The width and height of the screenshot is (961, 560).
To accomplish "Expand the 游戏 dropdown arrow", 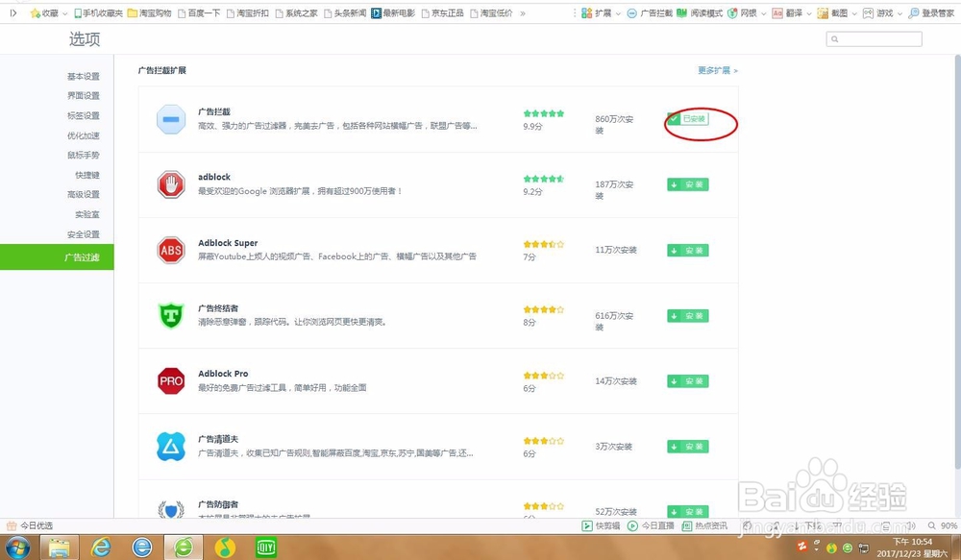I will (899, 13).
